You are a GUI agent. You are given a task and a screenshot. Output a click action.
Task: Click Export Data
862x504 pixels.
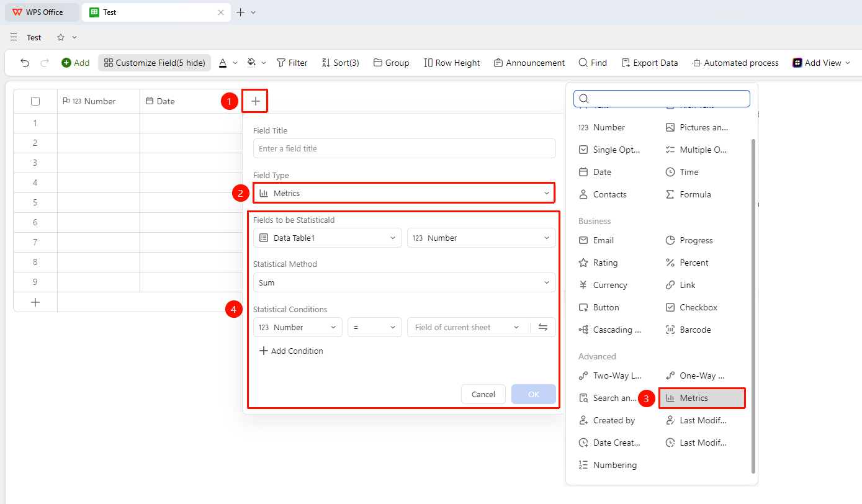tap(650, 63)
